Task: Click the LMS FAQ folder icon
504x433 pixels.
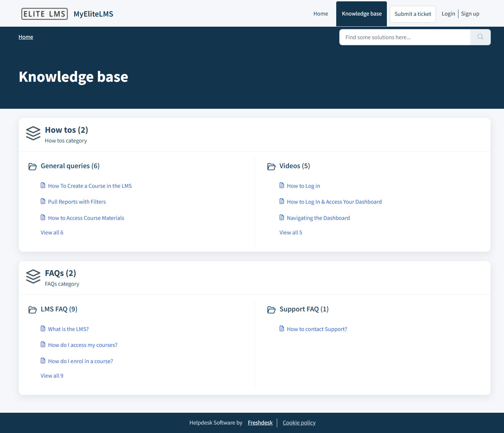Action: coord(32,310)
